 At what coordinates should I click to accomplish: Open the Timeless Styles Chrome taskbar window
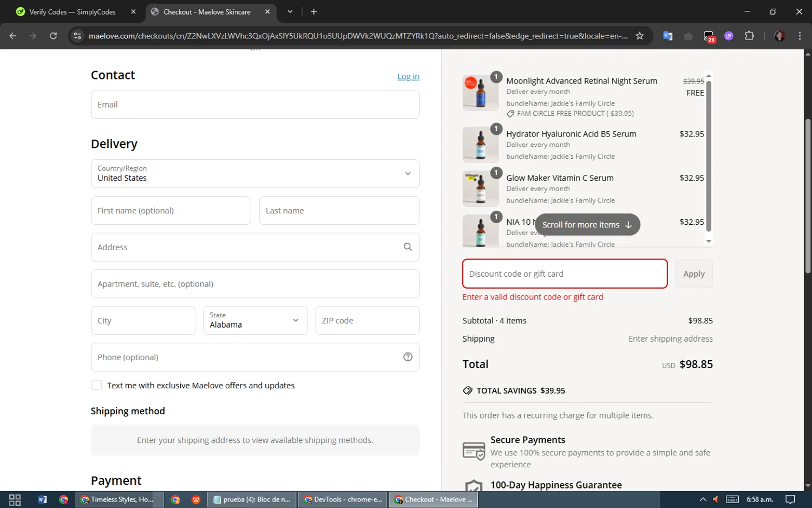tap(118, 499)
